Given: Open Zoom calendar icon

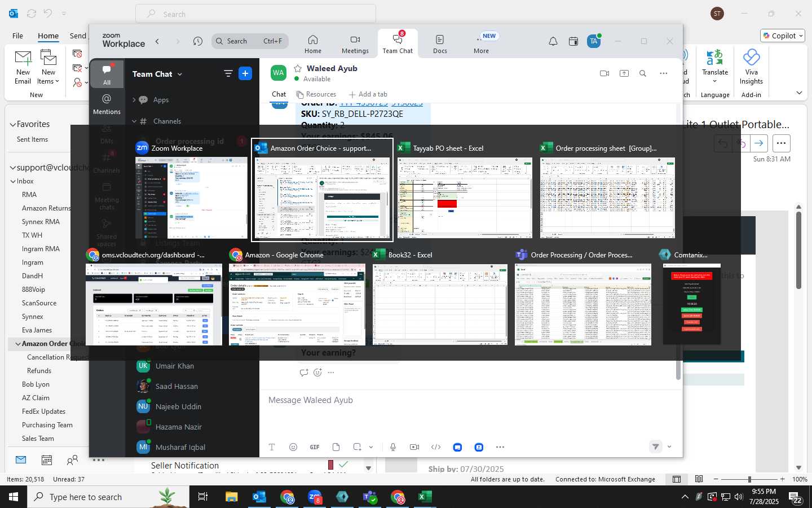Looking at the screenshot, I should pos(573,41).
